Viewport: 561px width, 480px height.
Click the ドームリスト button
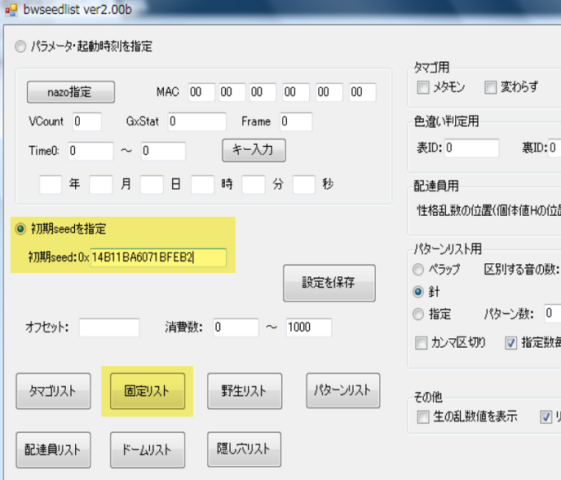point(147,450)
